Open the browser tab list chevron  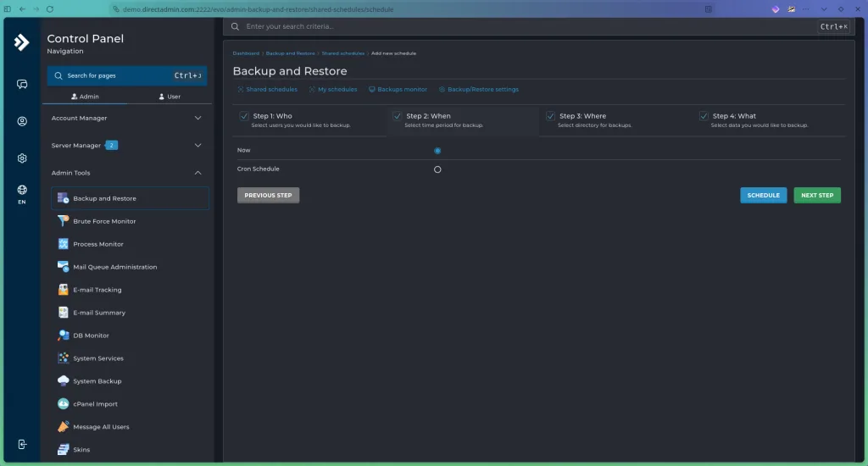tap(824, 8)
